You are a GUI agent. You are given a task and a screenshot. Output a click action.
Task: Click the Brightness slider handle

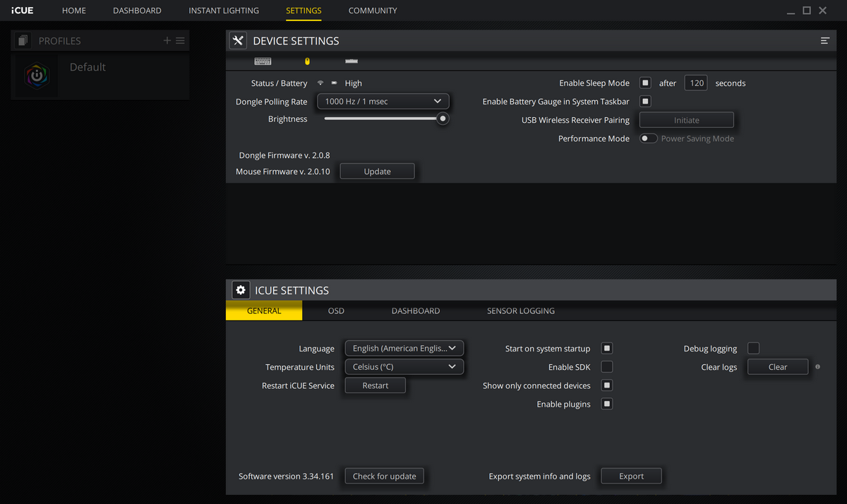[443, 119]
